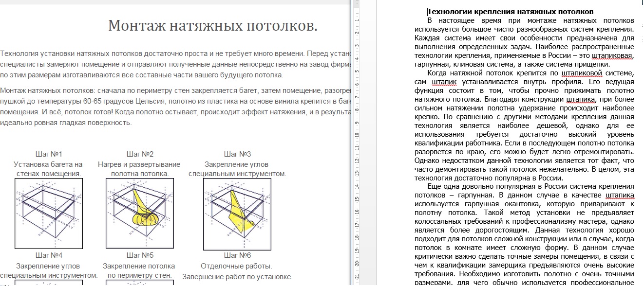The height and width of the screenshot is (286, 644).
Task: Click the paragraph starting 'Монтаж натяжных потолков: сначала'
Action: coord(175,106)
